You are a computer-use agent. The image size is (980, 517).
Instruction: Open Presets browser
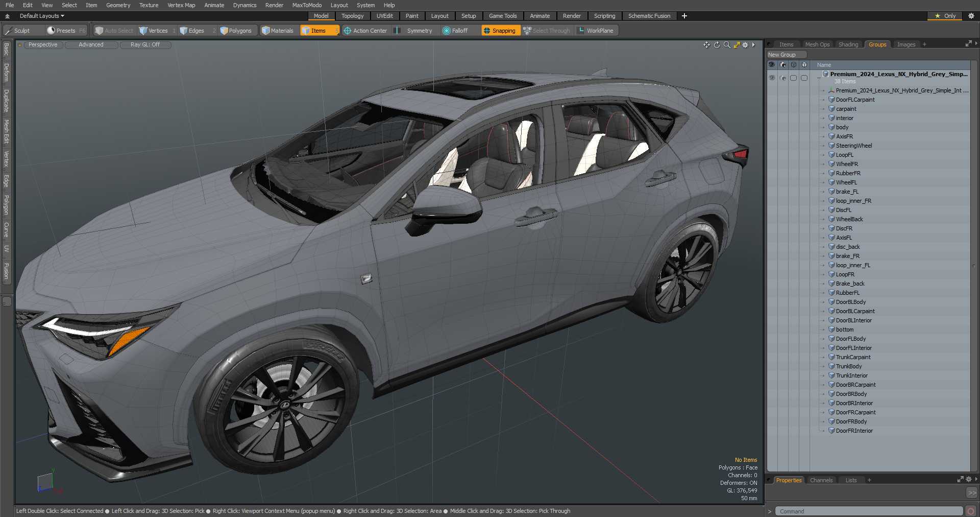pos(66,31)
